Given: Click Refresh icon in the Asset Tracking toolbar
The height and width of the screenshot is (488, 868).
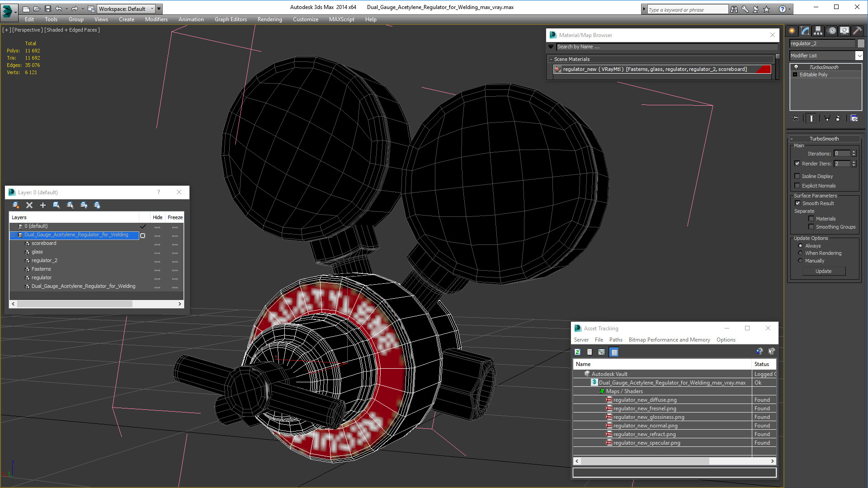Looking at the screenshot, I should pos(578,352).
